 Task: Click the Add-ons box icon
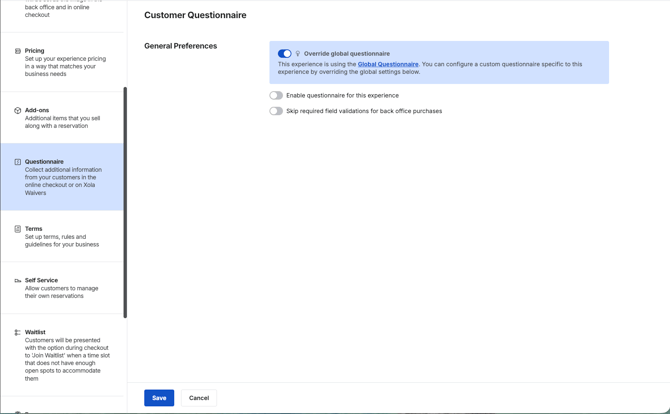pos(17,111)
